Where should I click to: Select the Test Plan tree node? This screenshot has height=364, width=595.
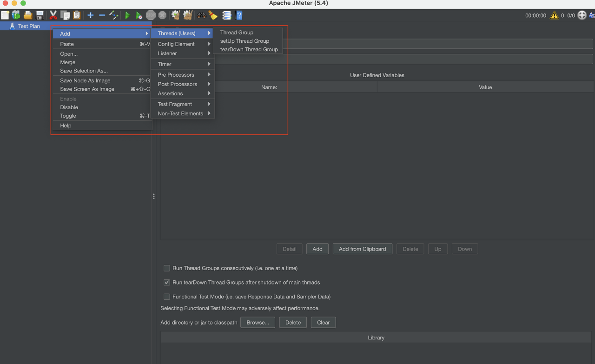(x=29, y=26)
